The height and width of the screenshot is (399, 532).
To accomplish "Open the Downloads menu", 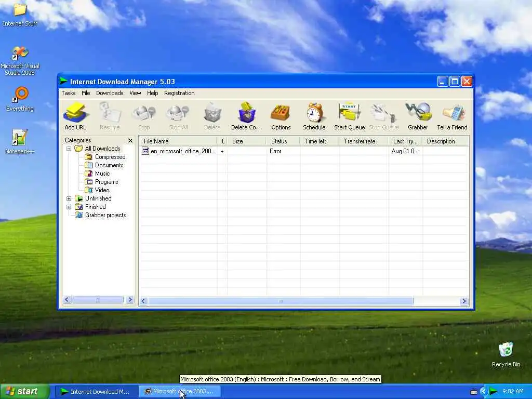I will [110, 93].
